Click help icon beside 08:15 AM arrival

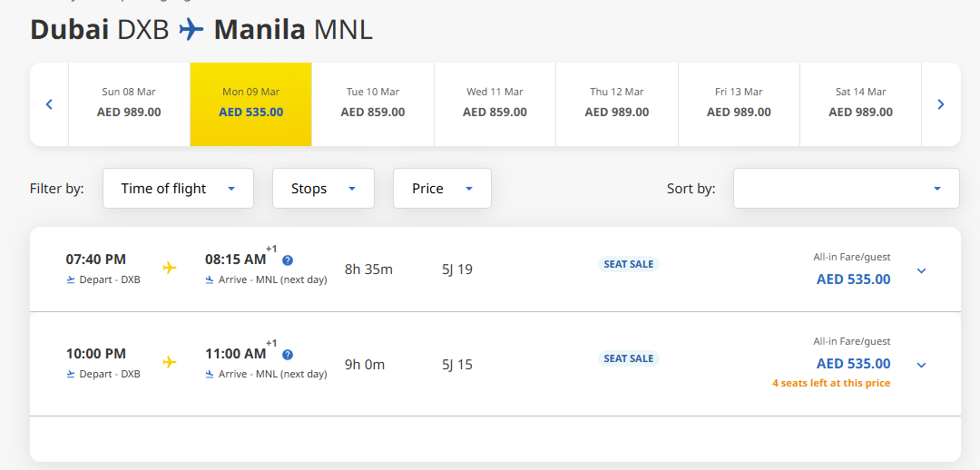288,260
